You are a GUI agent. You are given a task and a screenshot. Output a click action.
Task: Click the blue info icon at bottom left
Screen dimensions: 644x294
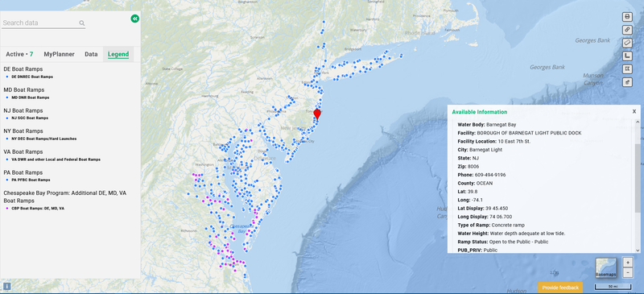[7, 286]
